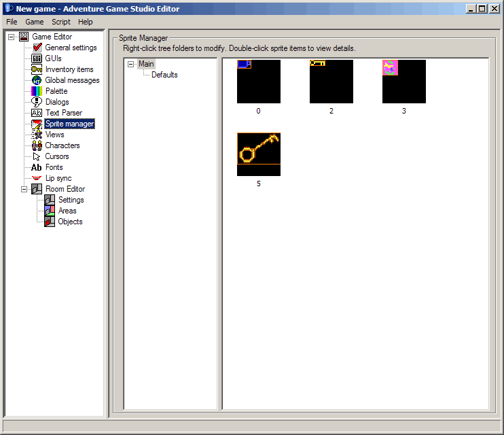The image size is (504, 435).
Task: Click the Fonts Ab icon
Action: coord(36,167)
